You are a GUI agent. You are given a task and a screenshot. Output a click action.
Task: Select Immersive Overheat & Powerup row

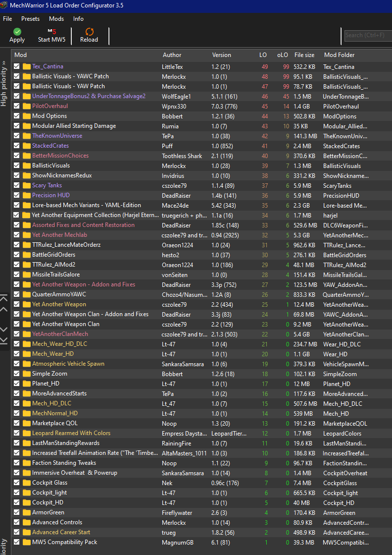coord(201,473)
